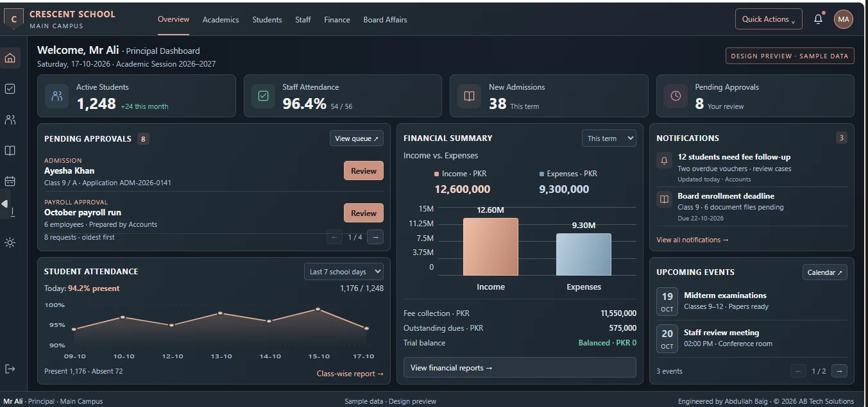This screenshot has height=407, width=868.
Task: Click the Crescent School logo badge
Action: [14, 19]
